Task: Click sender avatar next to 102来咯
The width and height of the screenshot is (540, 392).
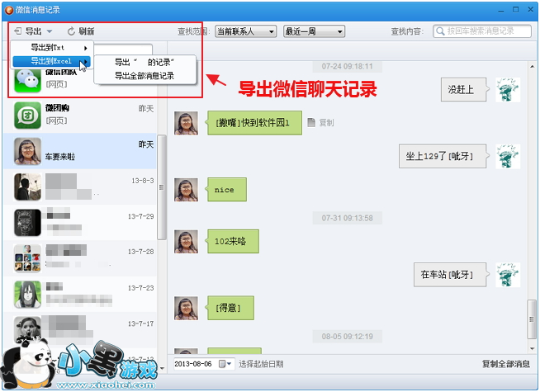Action: tap(186, 242)
